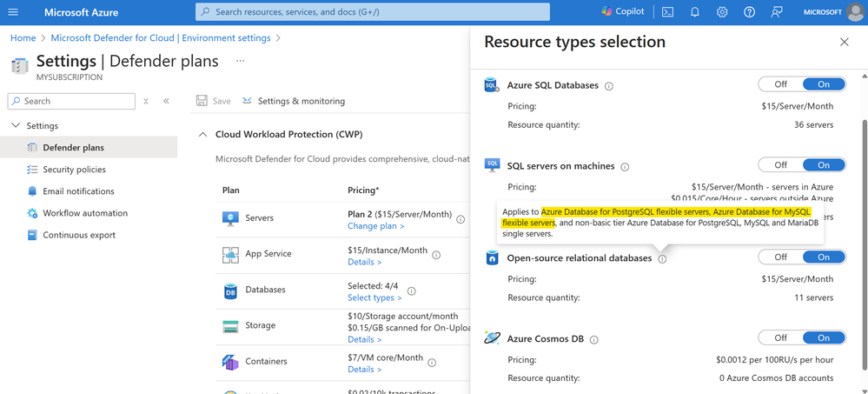The width and height of the screenshot is (868, 394).
Task: Click the info icon beside Azure Cosmos DB
Action: pyautogui.click(x=594, y=339)
